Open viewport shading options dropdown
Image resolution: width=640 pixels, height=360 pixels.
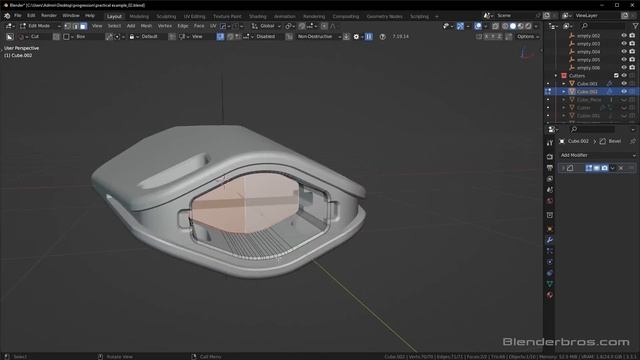[x=536, y=26]
